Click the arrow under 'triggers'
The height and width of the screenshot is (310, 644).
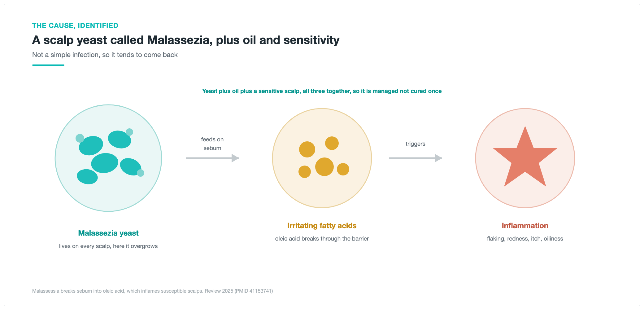point(416,158)
